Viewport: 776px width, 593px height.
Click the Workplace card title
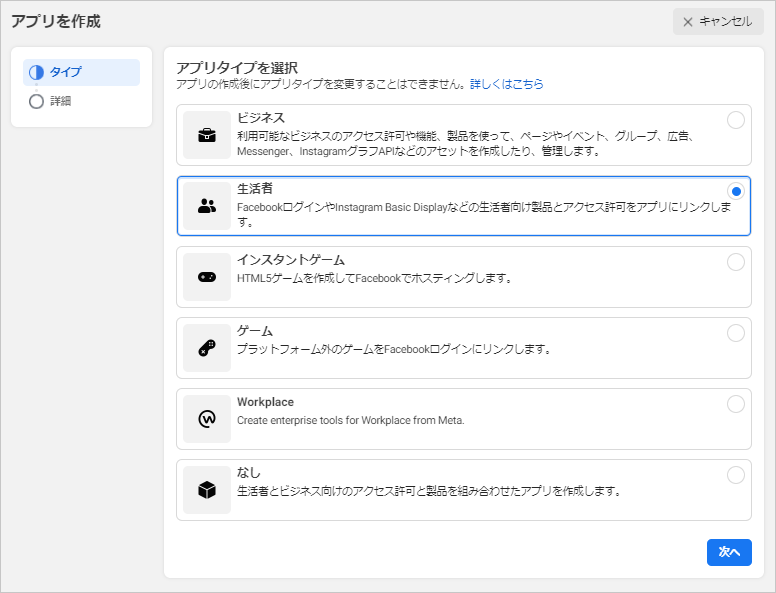pos(265,402)
